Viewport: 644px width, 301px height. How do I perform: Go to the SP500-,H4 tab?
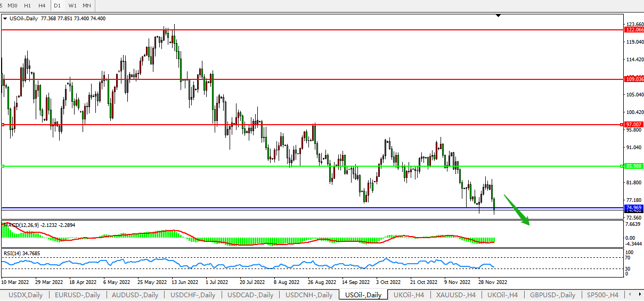pyautogui.click(x=602, y=295)
